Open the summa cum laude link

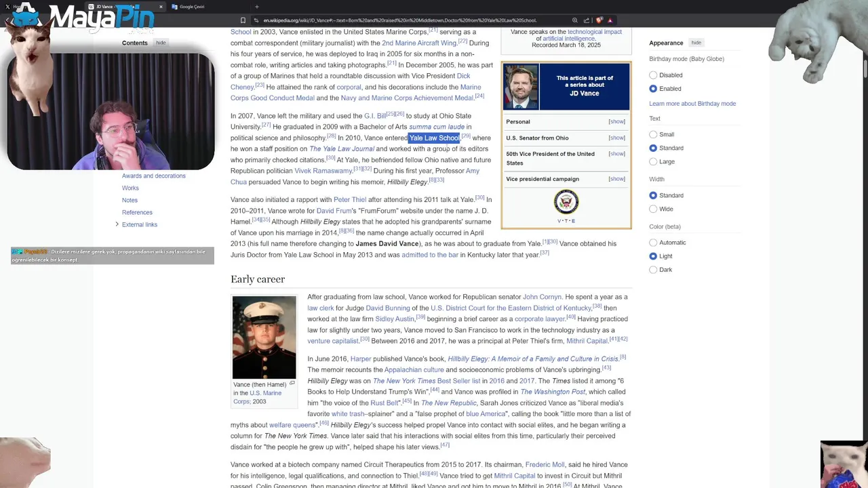437,127
